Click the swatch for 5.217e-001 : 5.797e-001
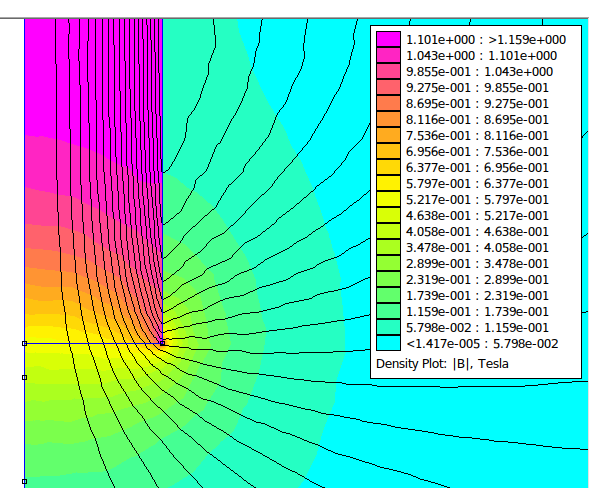Viewport: 590px width, 488px height. (388, 199)
